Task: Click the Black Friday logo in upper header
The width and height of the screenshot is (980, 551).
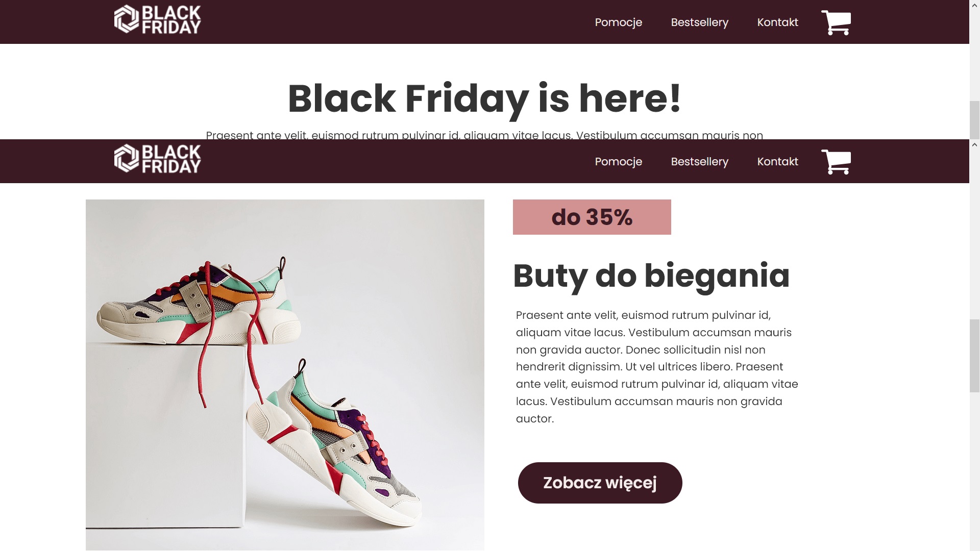Action: tap(157, 20)
